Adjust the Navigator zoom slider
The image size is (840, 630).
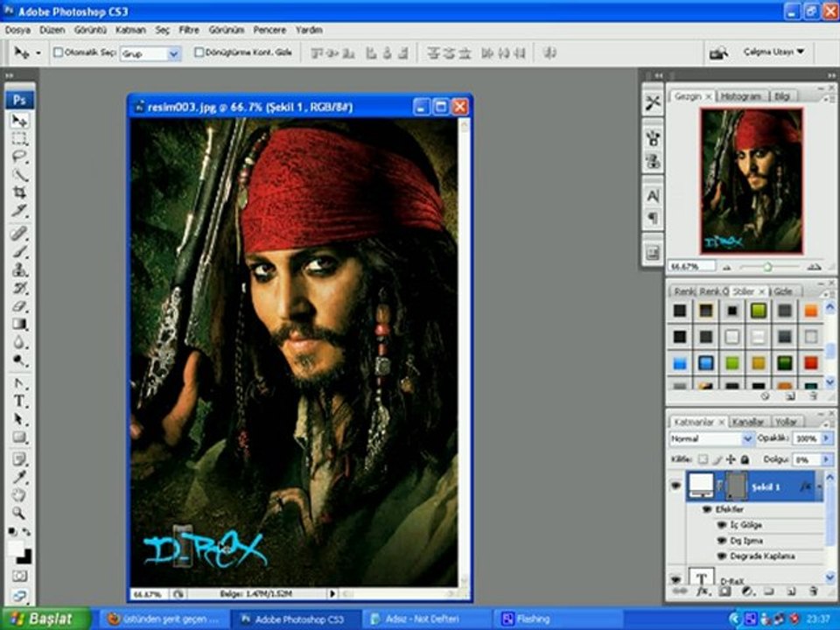coord(767,267)
